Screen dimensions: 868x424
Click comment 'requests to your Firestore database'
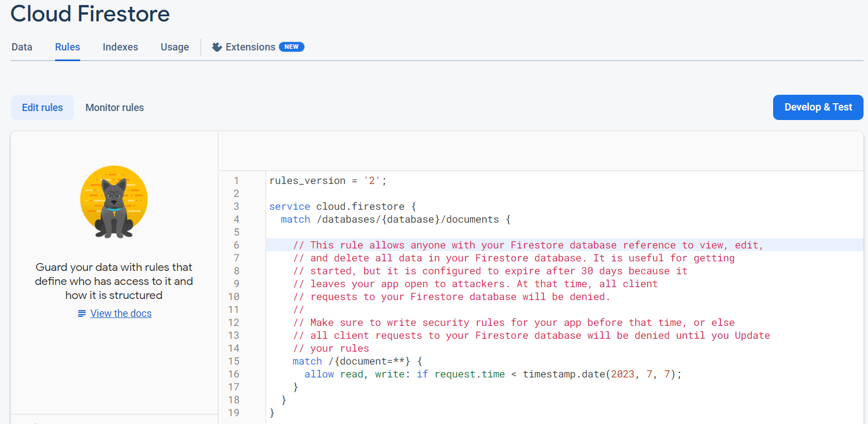[451, 297]
